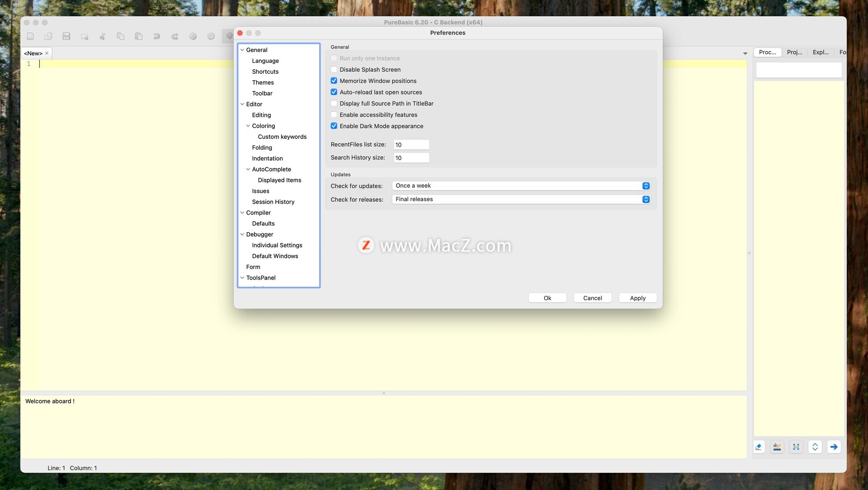Open the editor tabs overflow arrow
The width and height of the screenshot is (868, 490).
[745, 53]
